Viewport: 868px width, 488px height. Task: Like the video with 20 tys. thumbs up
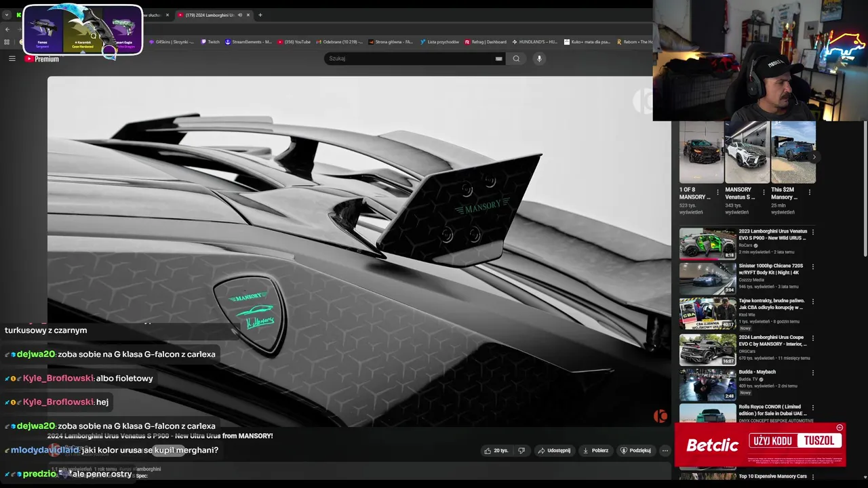(x=496, y=450)
